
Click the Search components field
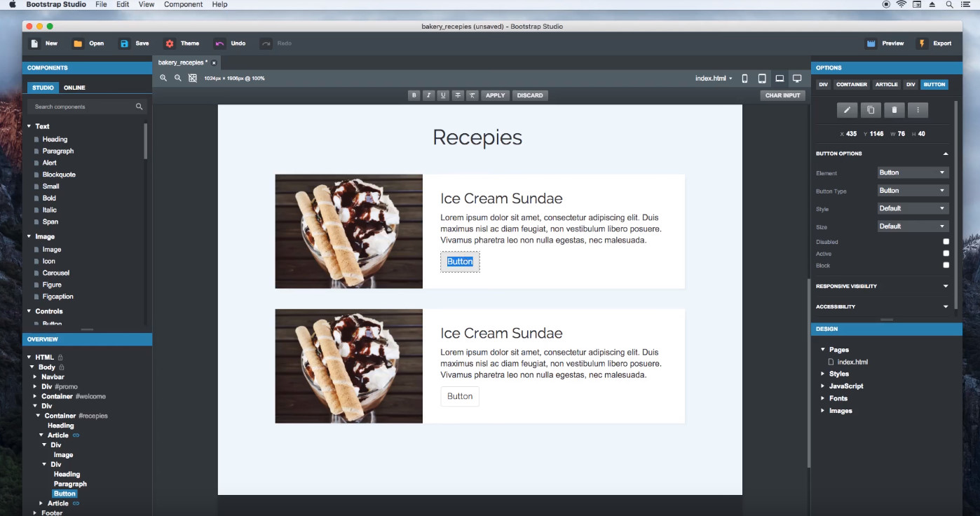click(x=84, y=107)
